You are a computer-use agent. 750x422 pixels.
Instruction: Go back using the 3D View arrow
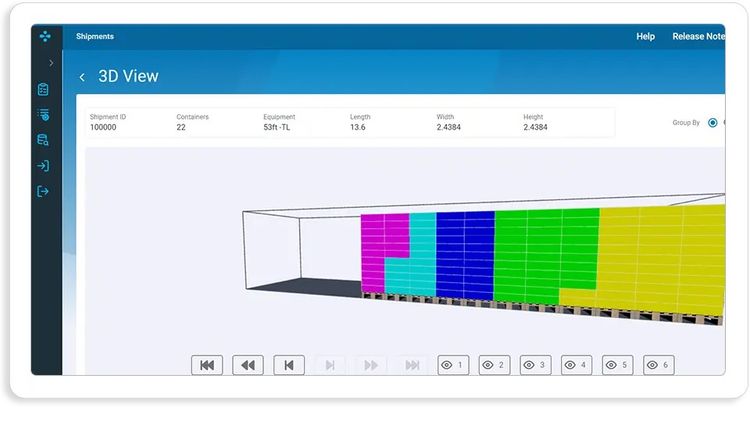[82, 77]
